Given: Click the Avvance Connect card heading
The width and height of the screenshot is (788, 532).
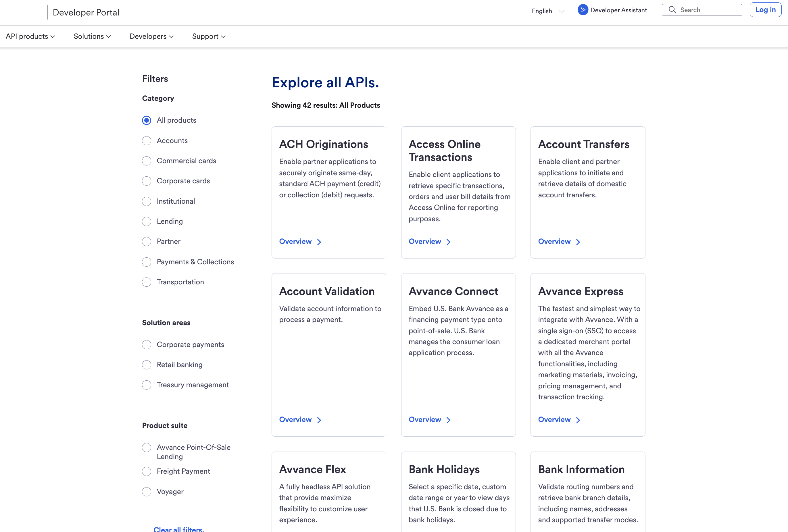Looking at the screenshot, I should (453, 291).
